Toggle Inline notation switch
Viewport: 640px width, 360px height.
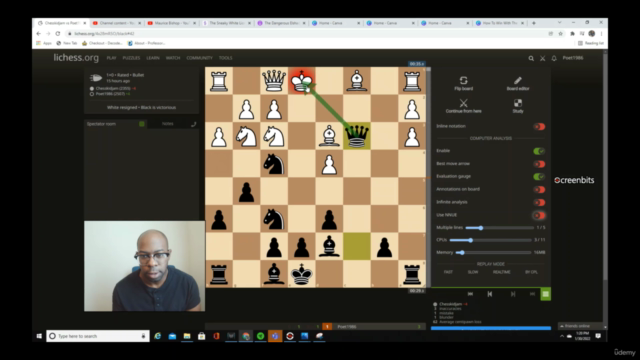pyautogui.click(x=539, y=127)
